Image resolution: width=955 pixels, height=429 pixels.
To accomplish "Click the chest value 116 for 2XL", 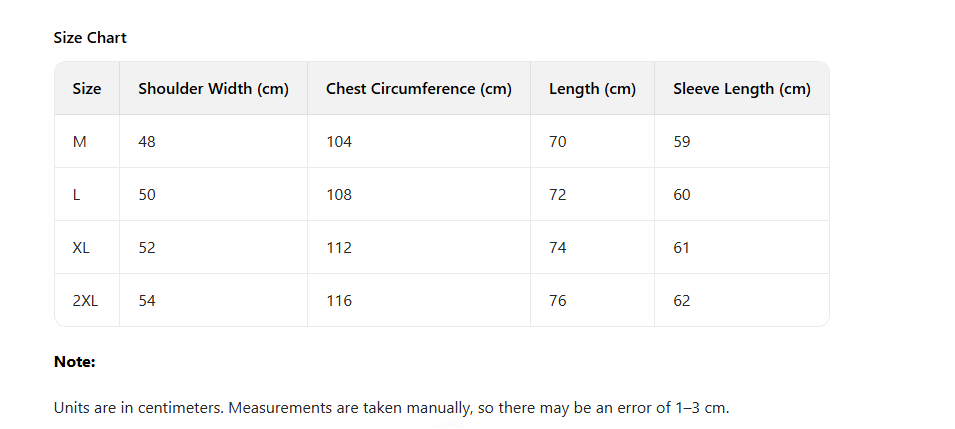I will (339, 301).
